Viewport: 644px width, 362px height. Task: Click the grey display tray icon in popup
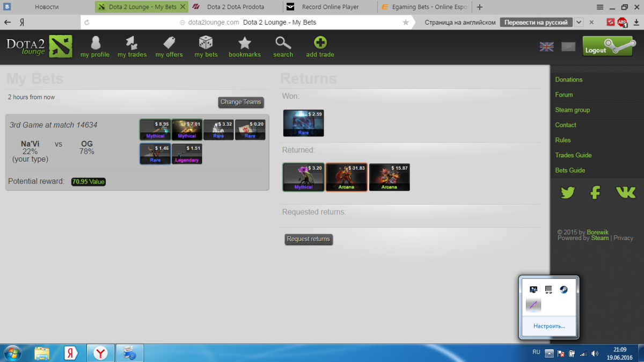click(x=548, y=289)
